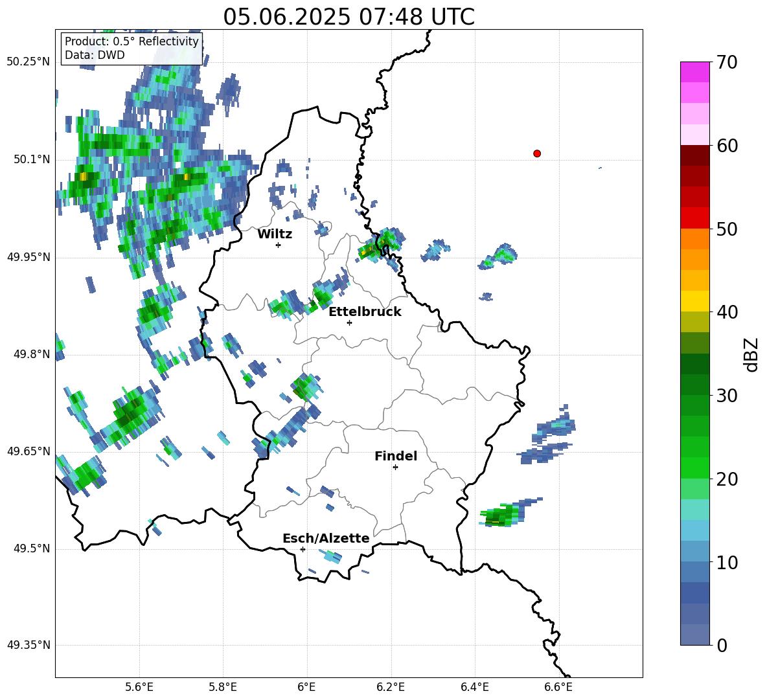
Task: Click the 50 value on the colorbar
Action: [727, 229]
